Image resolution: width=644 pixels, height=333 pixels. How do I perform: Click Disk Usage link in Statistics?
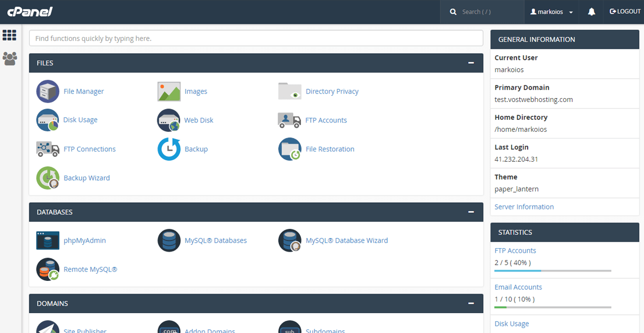[x=512, y=324]
